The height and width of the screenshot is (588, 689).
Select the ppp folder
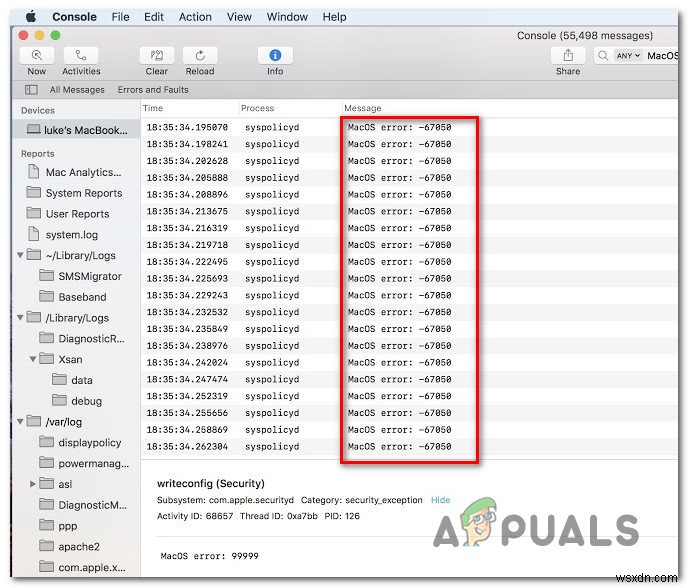coord(58,526)
